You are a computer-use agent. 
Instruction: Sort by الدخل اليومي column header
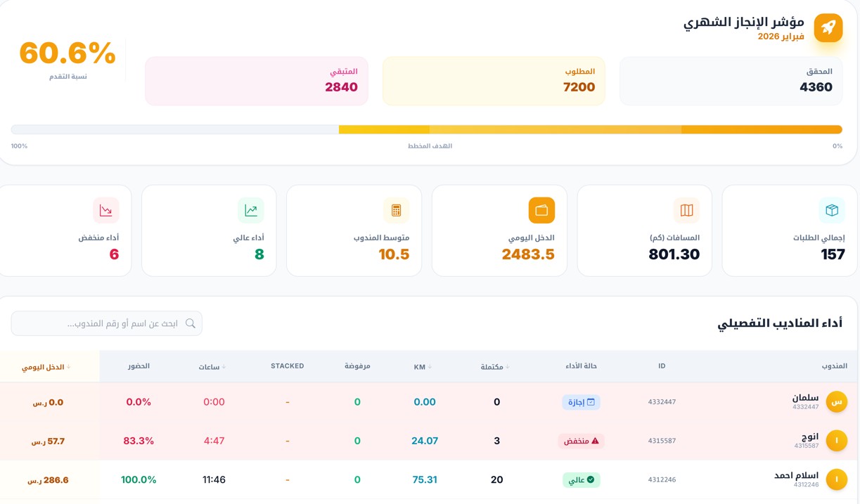[46, 367]
